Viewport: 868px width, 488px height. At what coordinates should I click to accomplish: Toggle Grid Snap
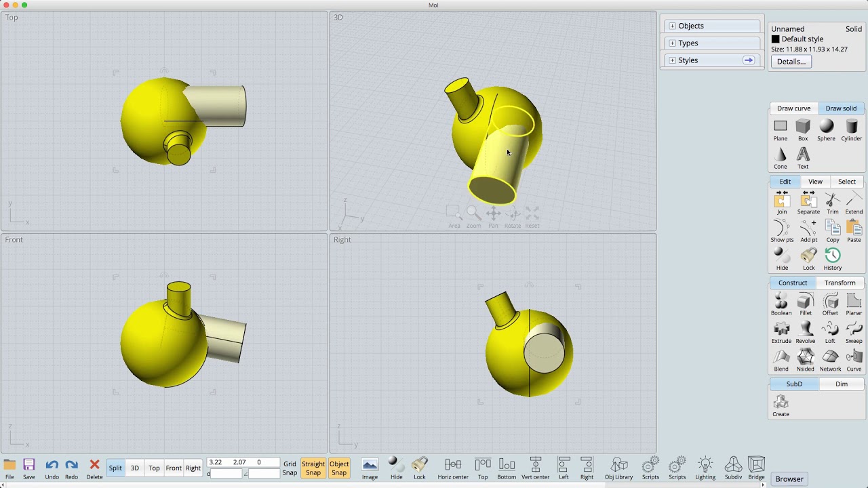[x=290, y=468]
